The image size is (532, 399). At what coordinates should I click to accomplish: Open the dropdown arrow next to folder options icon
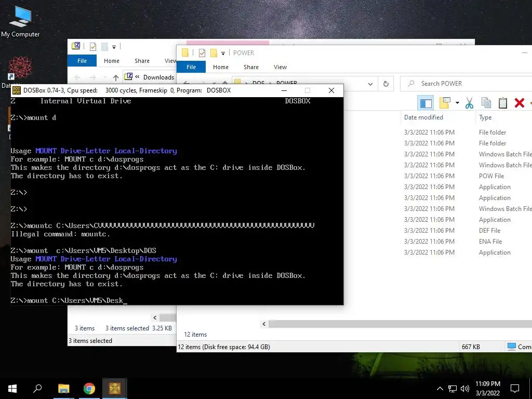coord(457,103)
